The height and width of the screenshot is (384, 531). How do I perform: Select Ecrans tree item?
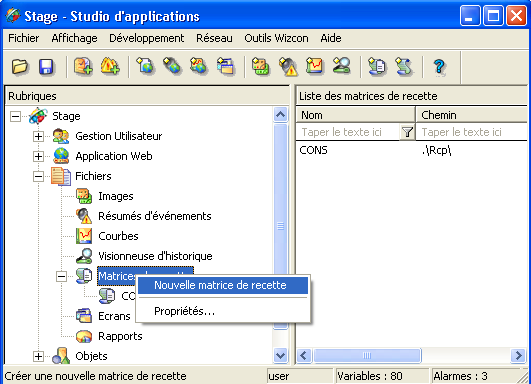(114, 316)
